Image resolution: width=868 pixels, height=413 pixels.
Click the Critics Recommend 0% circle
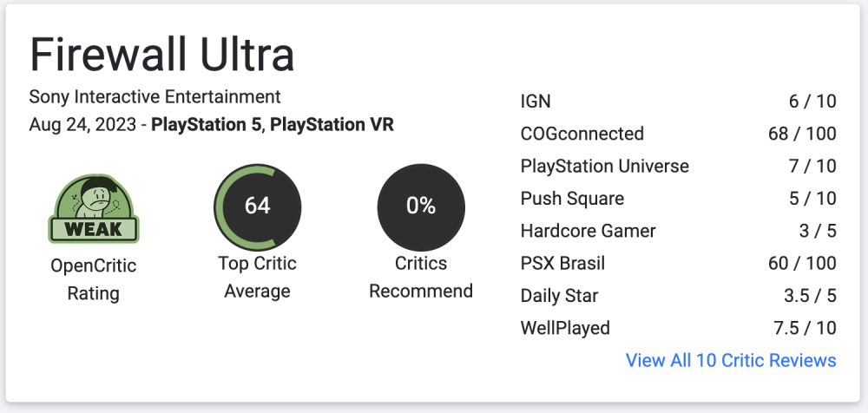[x=421, y=206]
